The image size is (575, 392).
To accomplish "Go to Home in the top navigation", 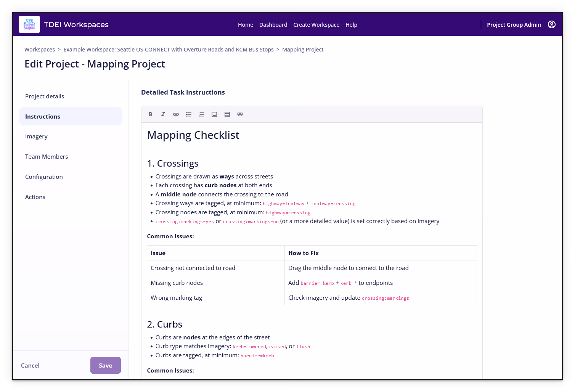I will point(246,25).
